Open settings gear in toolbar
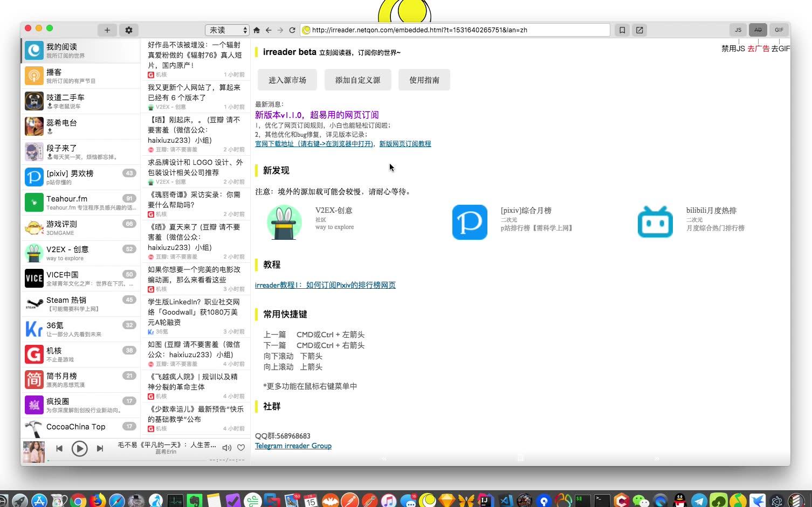 click(x=128, y=30)
